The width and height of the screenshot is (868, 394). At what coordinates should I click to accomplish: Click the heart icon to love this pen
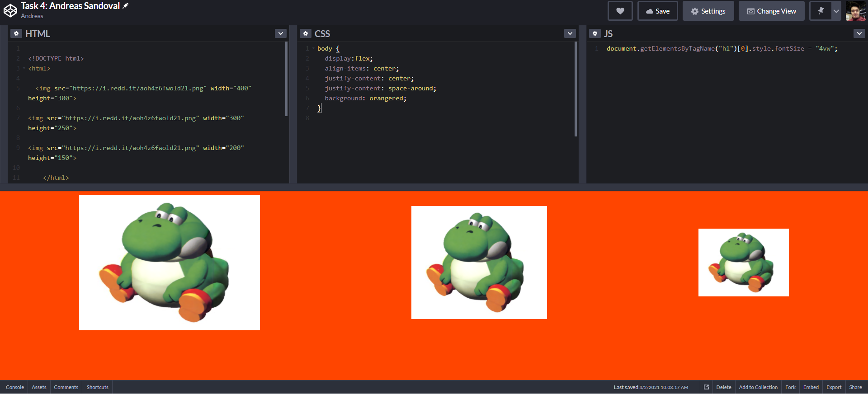tap(620, 11)
